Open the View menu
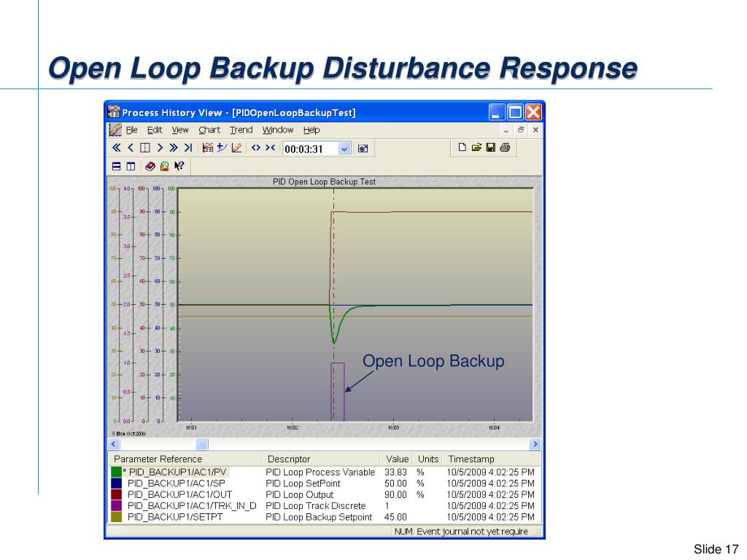Image resolution: width=747 pixels, height=560 pixels. (180, 130)
